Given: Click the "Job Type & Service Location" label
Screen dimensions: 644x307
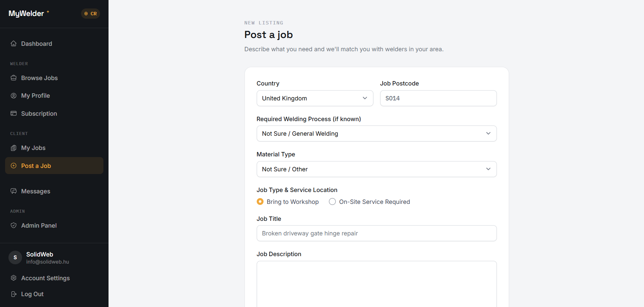Looking at the screenshot, I should point(297,190).
